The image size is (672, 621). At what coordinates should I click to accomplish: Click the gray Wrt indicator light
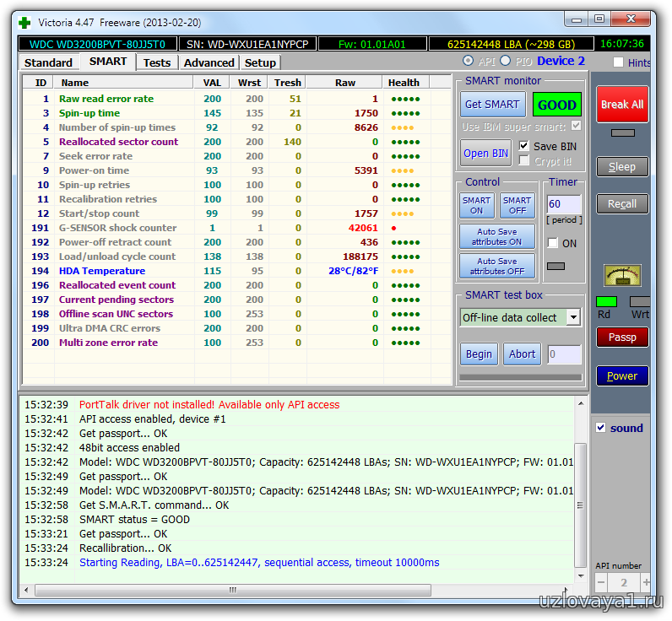coord(640,301)
